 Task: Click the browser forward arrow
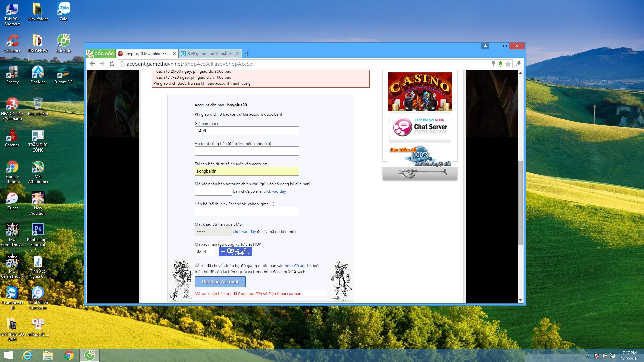[x=102, y=64]
